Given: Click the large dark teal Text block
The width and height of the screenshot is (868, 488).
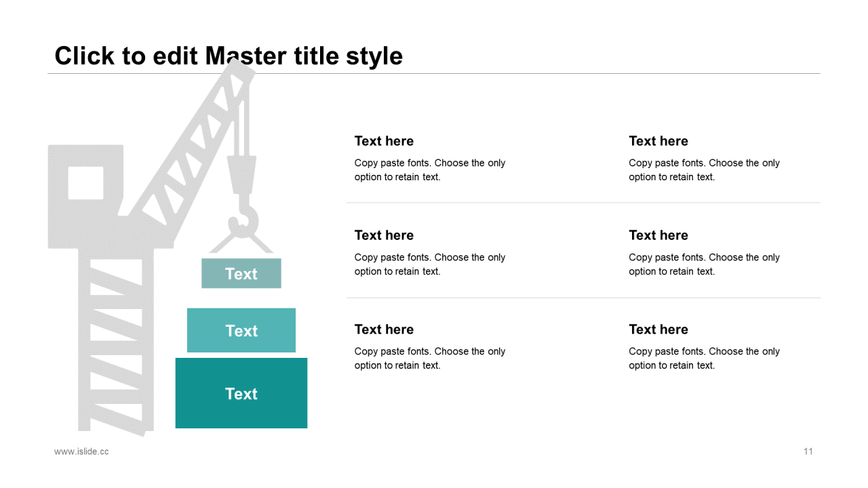Looking at the screenshot, I should point(241,393).
